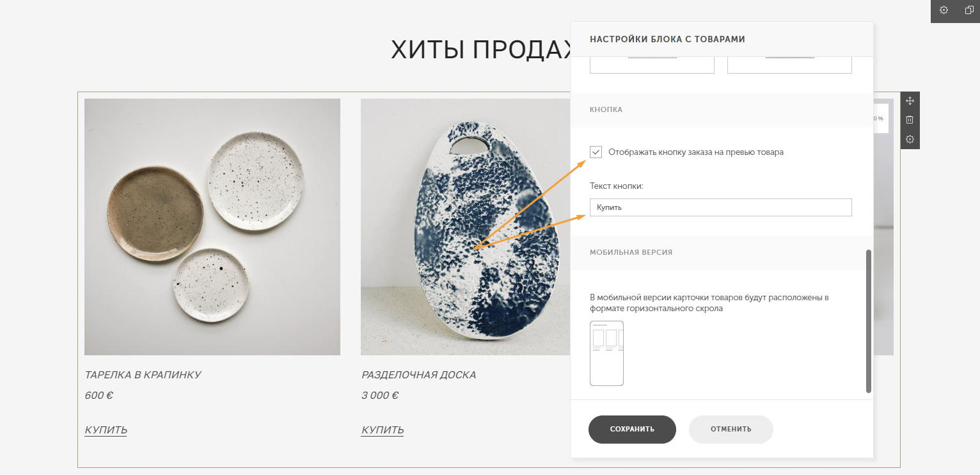Click 'Купить' link under Тарелка в крапинку
This screenshot has height=475, width=980.
106,430
